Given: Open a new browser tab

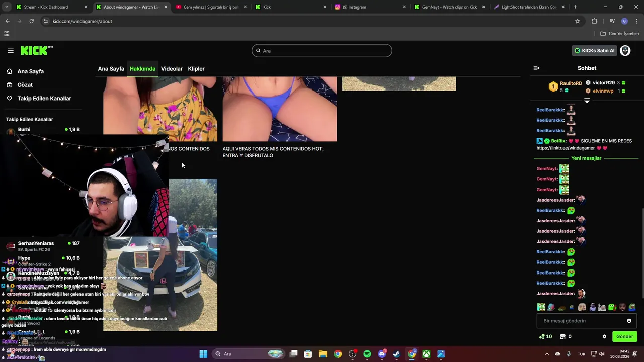Looking at the screenshot, I should (575, 7).
